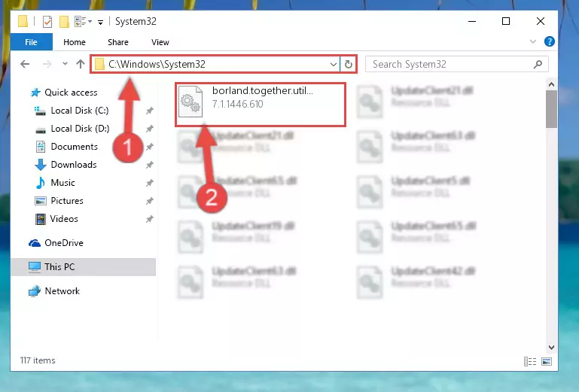
Task: Click the OneDrive cloud icon
Action: pyautogui.click(x=35, y=243)
